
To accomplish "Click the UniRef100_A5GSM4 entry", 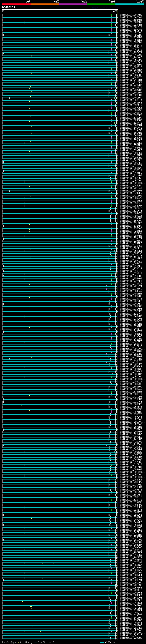I will [x=131, y=294].
